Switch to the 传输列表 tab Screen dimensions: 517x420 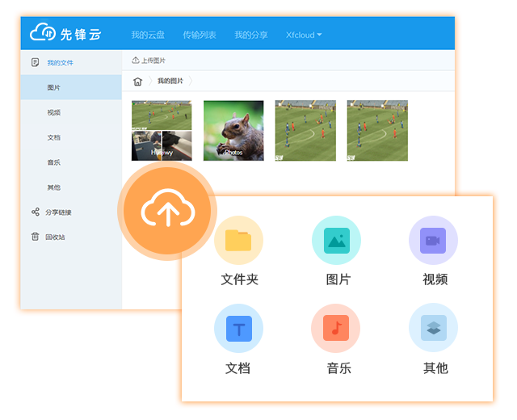click(200, 36)
